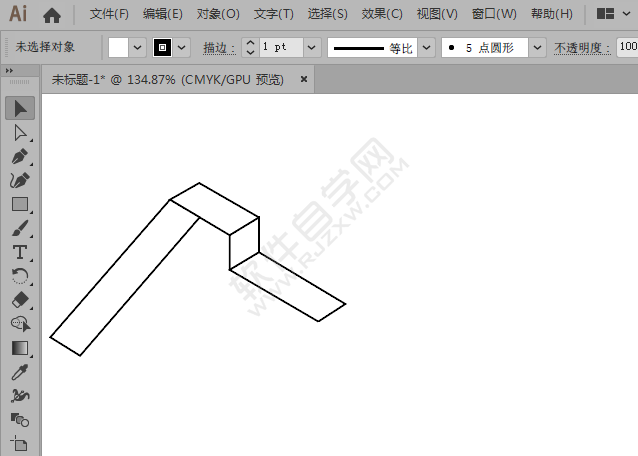Select the Selection tool (black arrow)
This screenshot has width=638, height=456.
click(20, 108)
